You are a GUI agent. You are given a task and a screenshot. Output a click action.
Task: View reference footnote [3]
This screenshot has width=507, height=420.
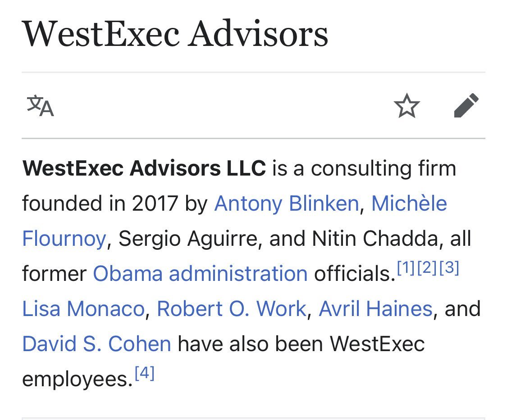(448, 268)
